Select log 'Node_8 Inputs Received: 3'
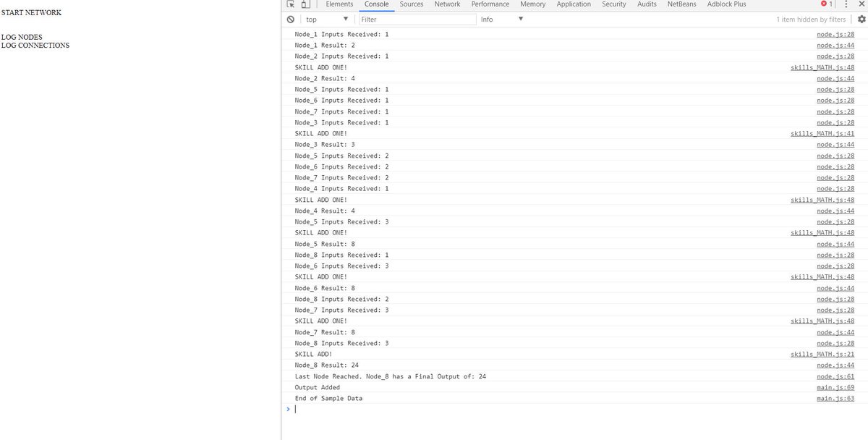The image size is (868, 440). (341, 343)
